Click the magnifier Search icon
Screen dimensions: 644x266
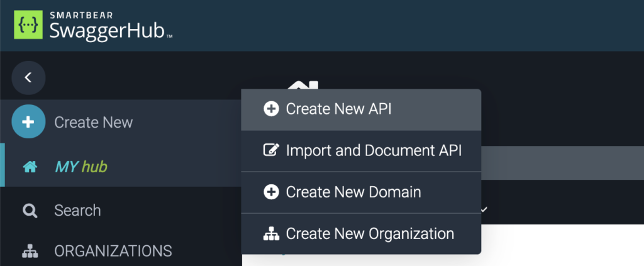click(30, 211)
